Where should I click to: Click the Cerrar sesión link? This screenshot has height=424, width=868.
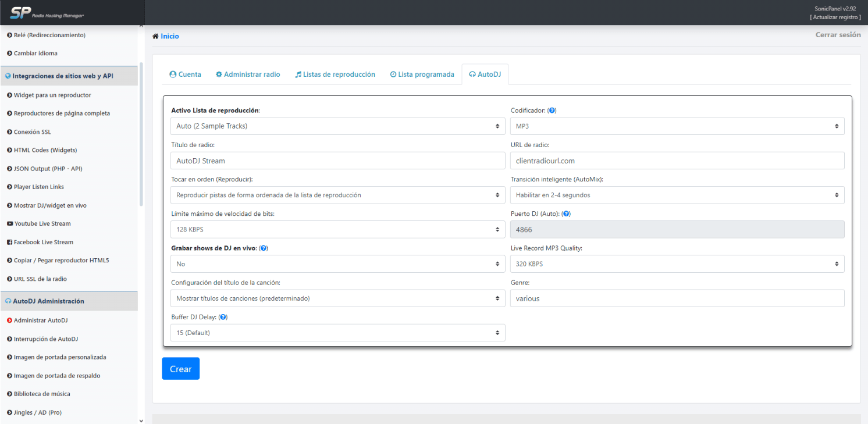838,35
